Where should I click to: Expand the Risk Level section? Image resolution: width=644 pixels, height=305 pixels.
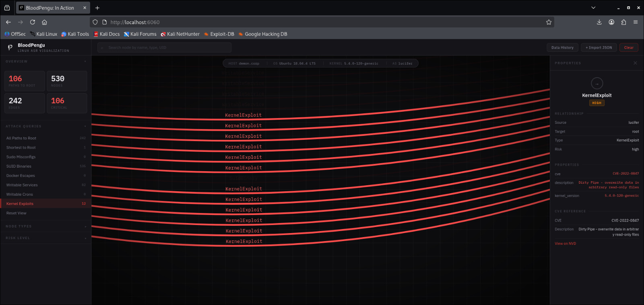[85, 238]
